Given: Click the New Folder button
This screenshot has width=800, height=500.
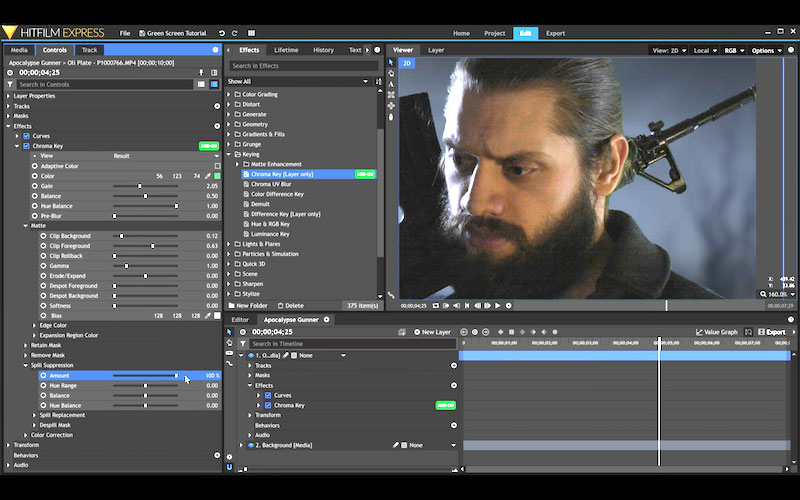Looking at the screenshot, I should [x=248, y=306].
